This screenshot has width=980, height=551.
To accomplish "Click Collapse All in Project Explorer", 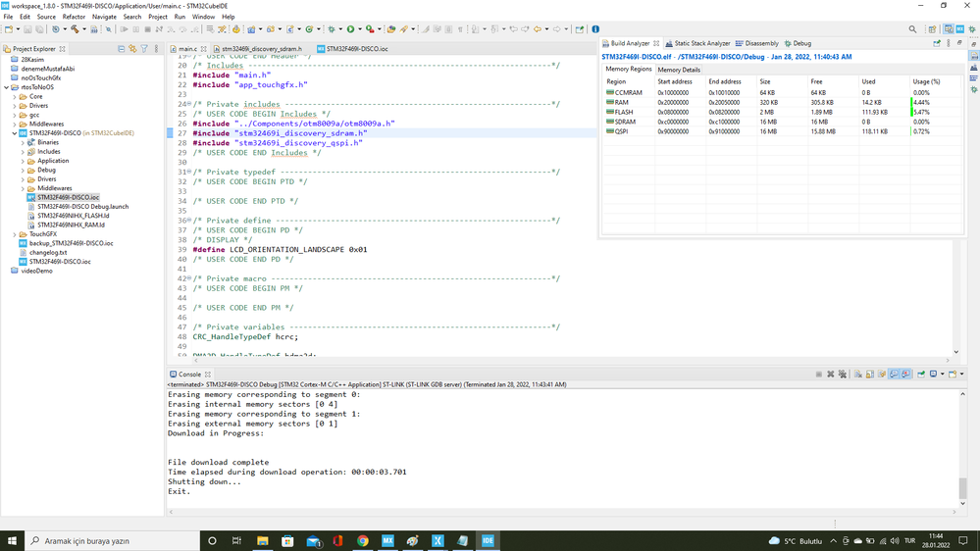I will pos(122,48).
